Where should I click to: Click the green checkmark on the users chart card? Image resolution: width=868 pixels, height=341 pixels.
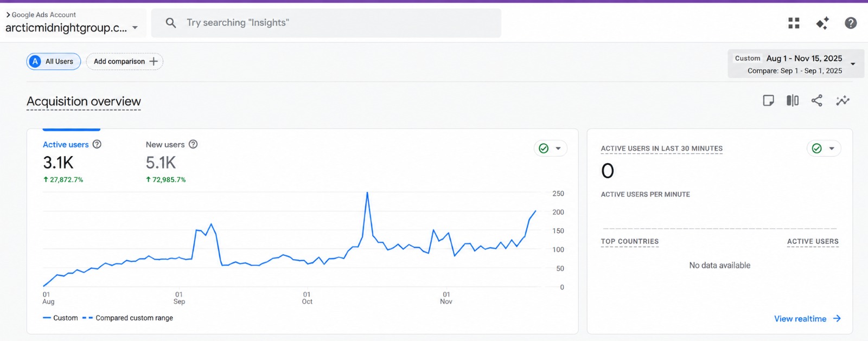point(544,149)
